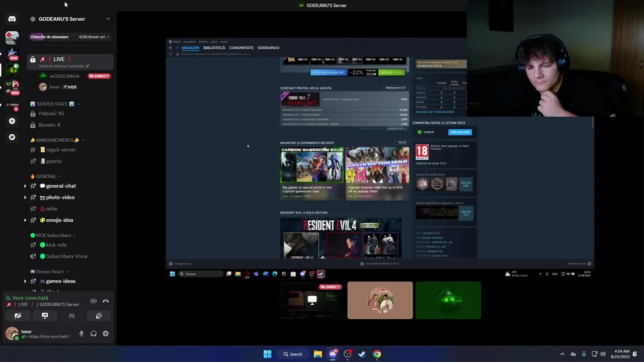Image resolution: width=644 pixels, height=362 pixels.
Task: Select the green GODEANU participant tile
Action: coord(448,300)
